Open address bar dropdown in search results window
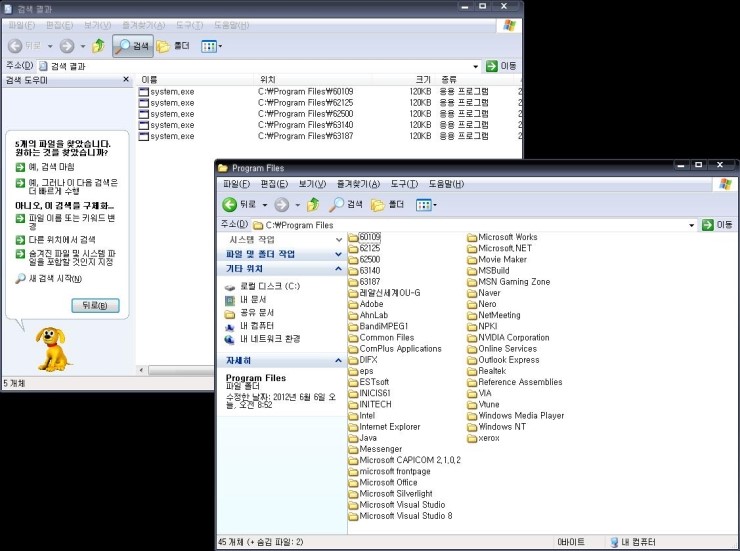This screenshot has height=551, width=740. [475, 67]
